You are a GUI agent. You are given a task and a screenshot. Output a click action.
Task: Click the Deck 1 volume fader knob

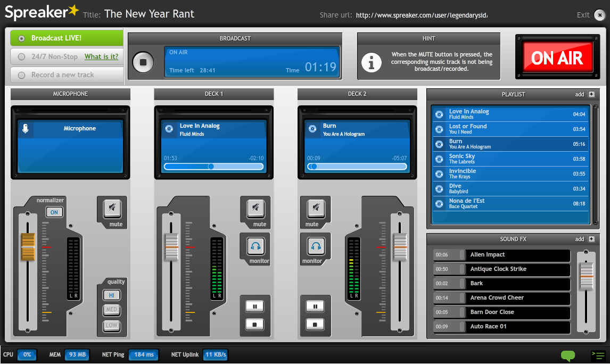coord(171,246)
